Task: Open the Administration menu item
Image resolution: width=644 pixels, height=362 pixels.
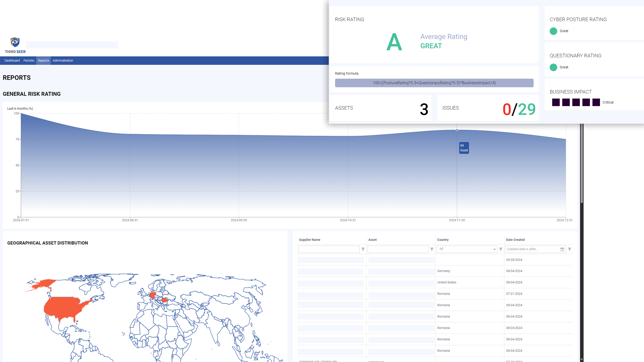Action: pos(63,61)
